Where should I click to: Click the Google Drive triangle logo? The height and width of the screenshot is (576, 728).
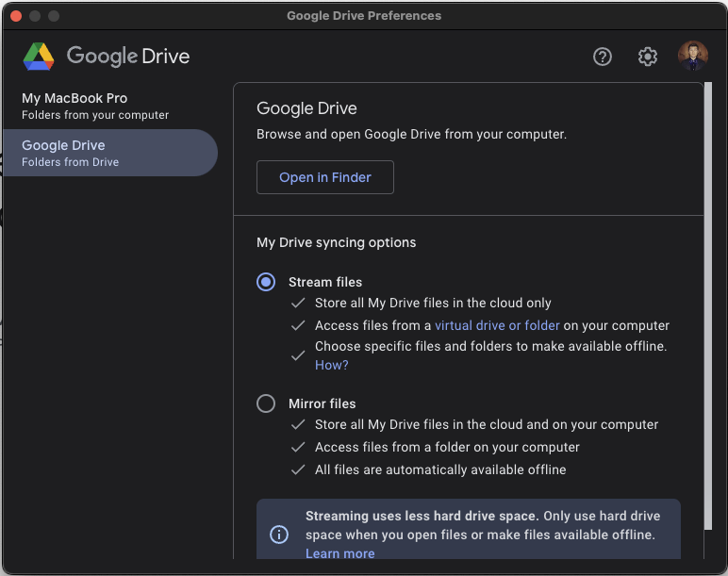[39, 57]
